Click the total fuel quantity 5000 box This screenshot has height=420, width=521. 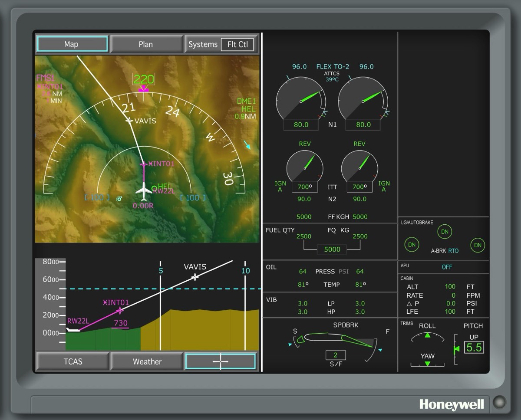(332, 249)
